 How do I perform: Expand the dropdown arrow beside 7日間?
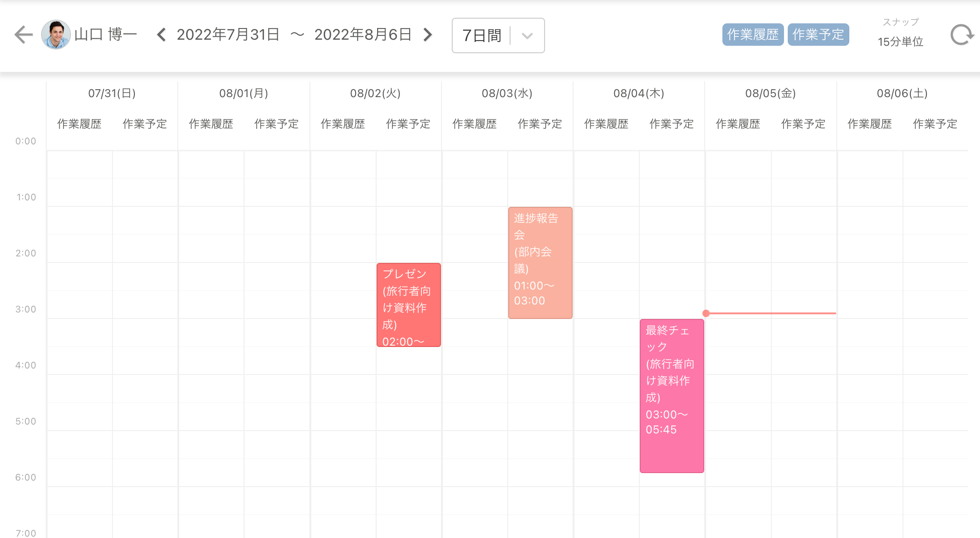click(x=527, y=35)
